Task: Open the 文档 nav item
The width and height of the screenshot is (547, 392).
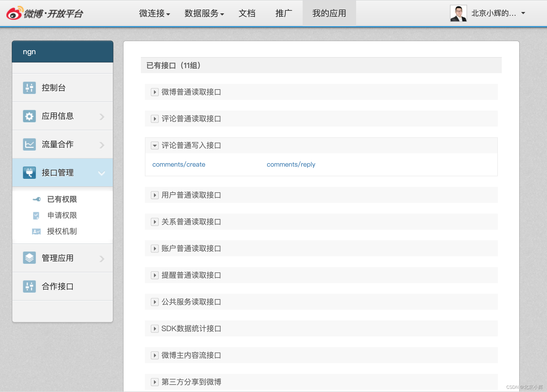Action: tap(247, 13)
